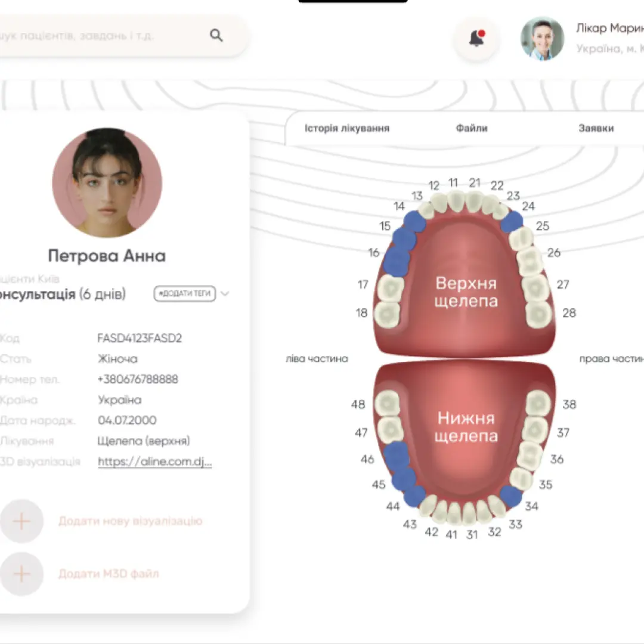Viewport: 644px width, 644px height.
Task: Toggle blue tooth number 34
Action: coord(510,496)
